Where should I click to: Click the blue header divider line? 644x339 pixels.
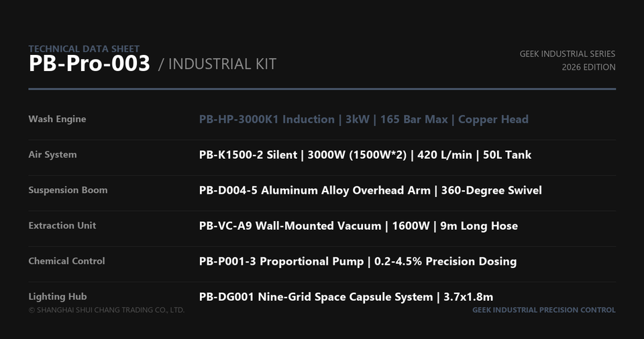[322, 88]
